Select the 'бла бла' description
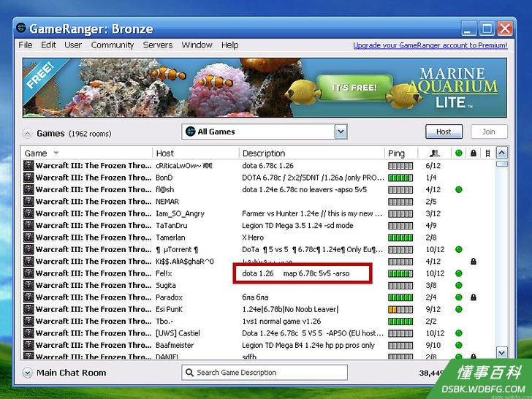 [255, 297]
